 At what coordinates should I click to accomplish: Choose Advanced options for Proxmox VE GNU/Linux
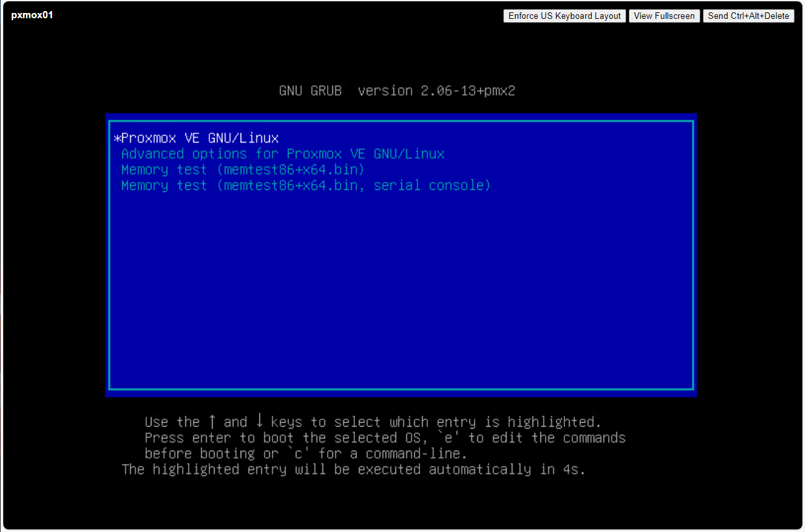(283, 154)
